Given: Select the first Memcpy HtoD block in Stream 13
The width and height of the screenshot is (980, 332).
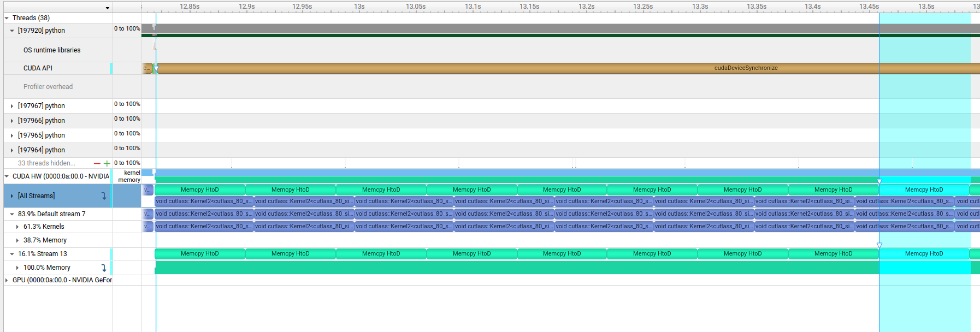Looking at the screenshot, I should [x=200, y=254].
